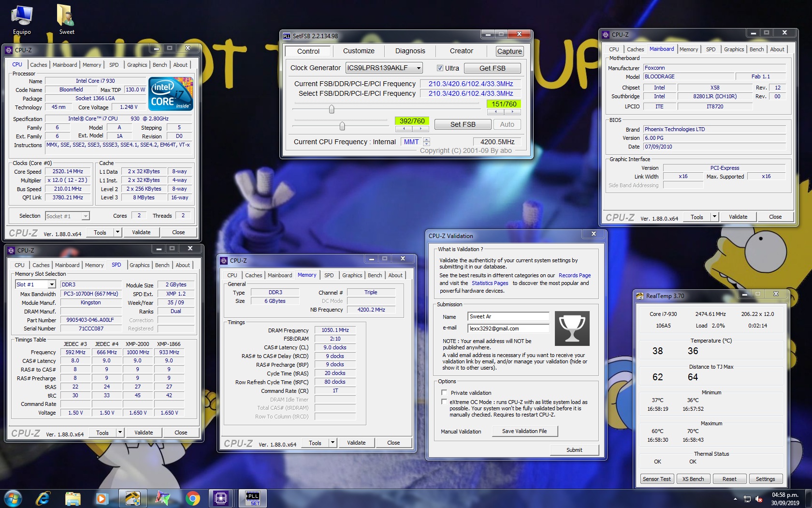The width and height of the screenshot is (812, 508).
Task: Open the Clock Generator dropdown in SetFSB
Action: pos(419,68)
